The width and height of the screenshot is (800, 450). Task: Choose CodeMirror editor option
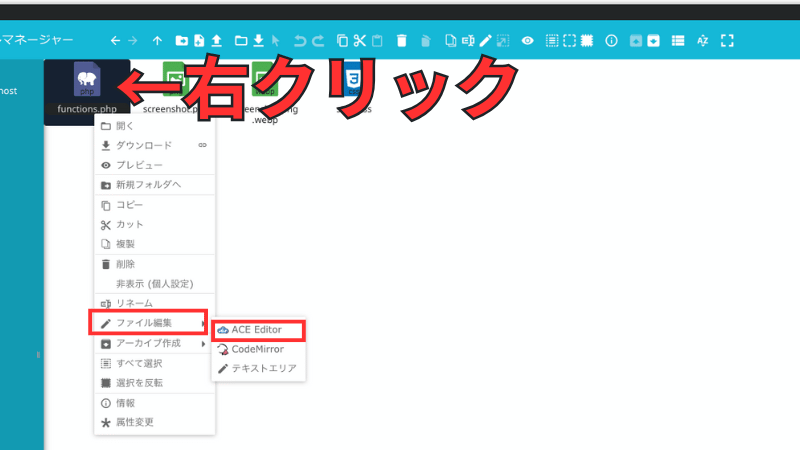[257, 349]
